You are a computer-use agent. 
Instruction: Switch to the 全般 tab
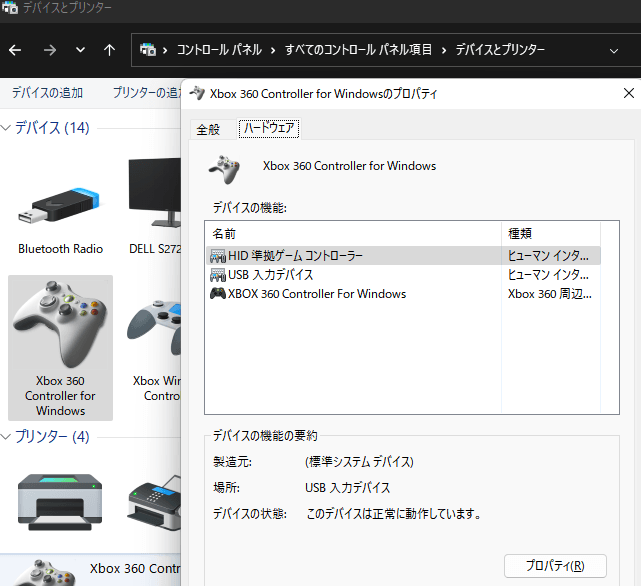[208, 129]
